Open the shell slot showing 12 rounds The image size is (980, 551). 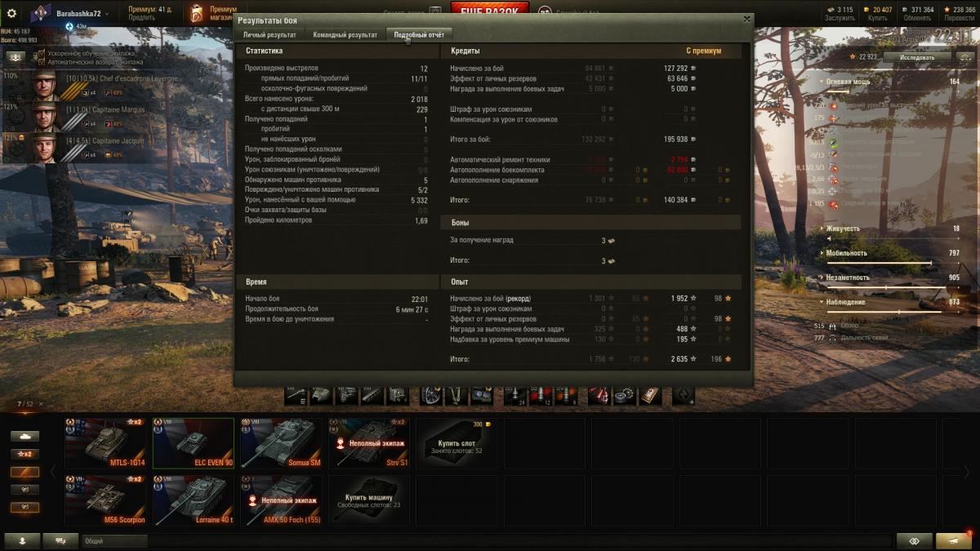(x=540, y=395)
